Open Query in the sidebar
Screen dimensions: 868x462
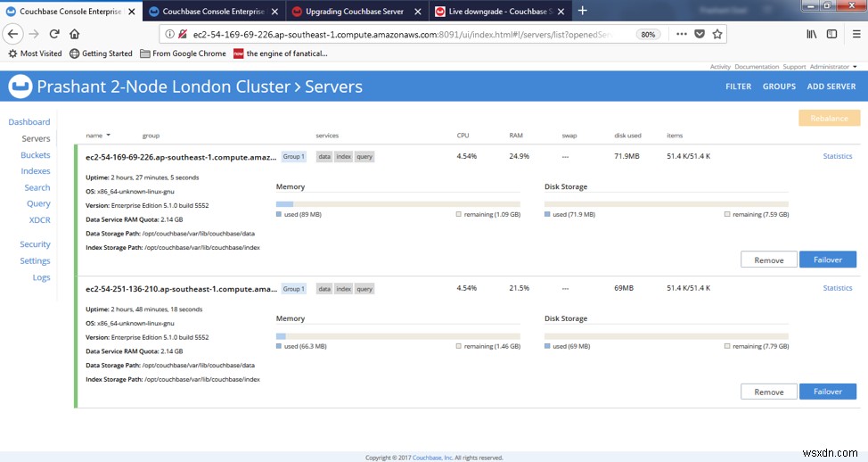(38, 204)
